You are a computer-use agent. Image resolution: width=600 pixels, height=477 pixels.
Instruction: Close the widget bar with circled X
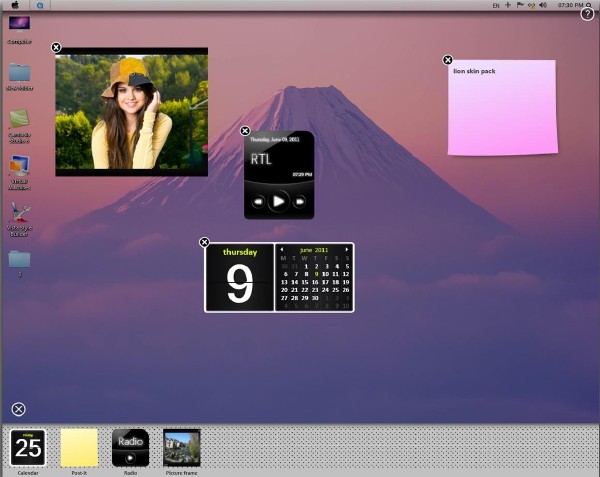(x=18, y=409)
